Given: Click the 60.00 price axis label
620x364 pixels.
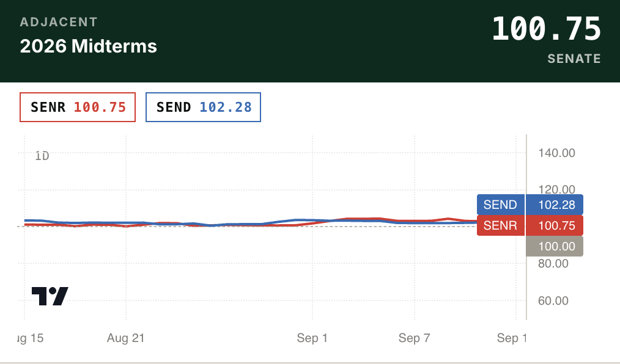Looking at the screenshot, I should tap(553, 300).
